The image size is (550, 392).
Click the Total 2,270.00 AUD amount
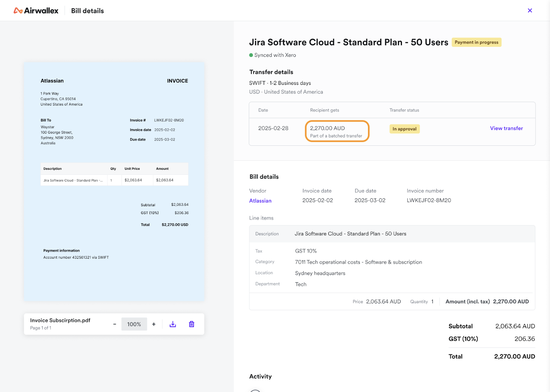[515, 356]
